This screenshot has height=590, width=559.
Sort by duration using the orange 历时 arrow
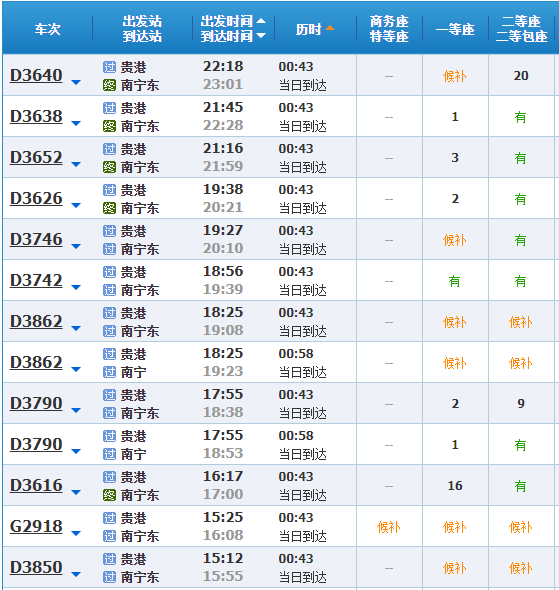pos(330,28)
